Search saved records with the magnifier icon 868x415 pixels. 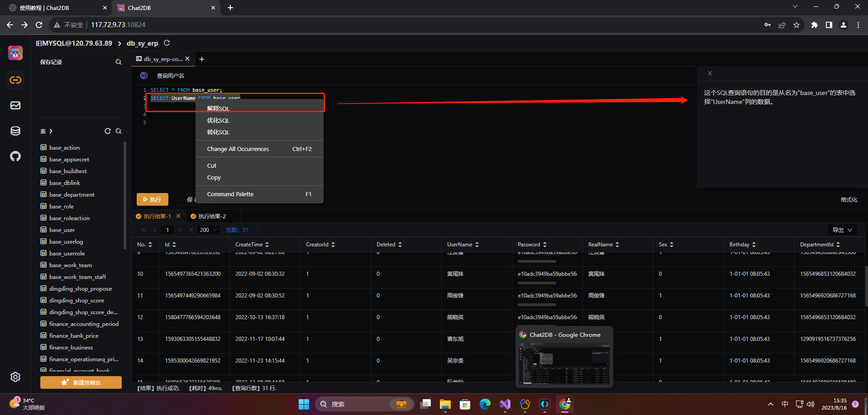119,62
